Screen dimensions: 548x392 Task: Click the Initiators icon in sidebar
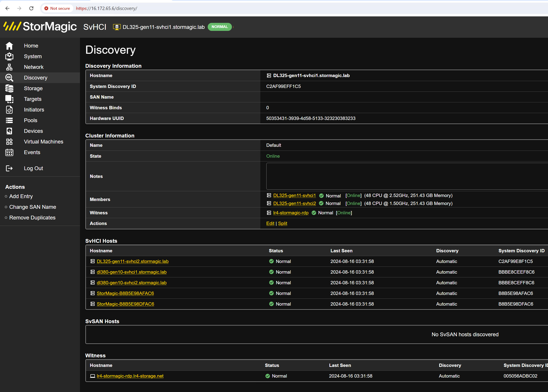pyautogui.click(x=9, y=109)
